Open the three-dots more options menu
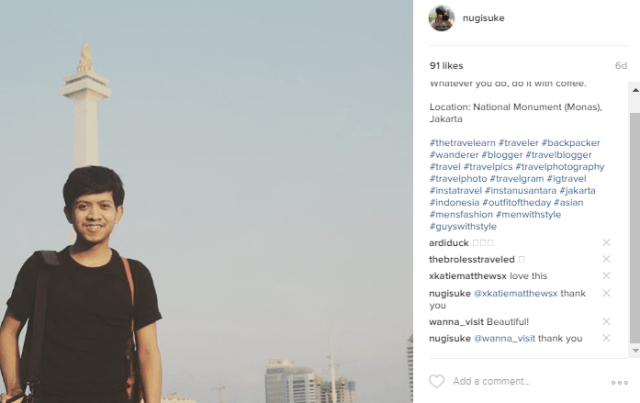Screen dimensions: 640x403 [619, 383]
